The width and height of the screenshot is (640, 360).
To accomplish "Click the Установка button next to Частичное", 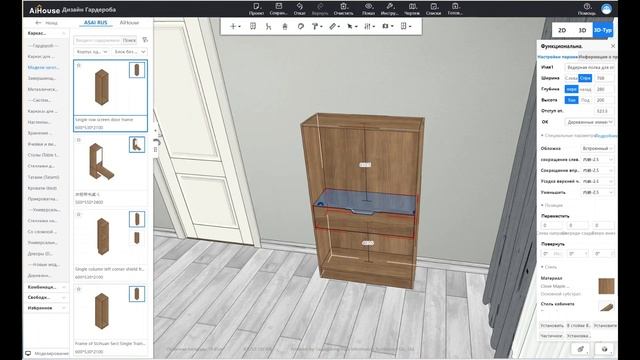I will pos(578,336).
